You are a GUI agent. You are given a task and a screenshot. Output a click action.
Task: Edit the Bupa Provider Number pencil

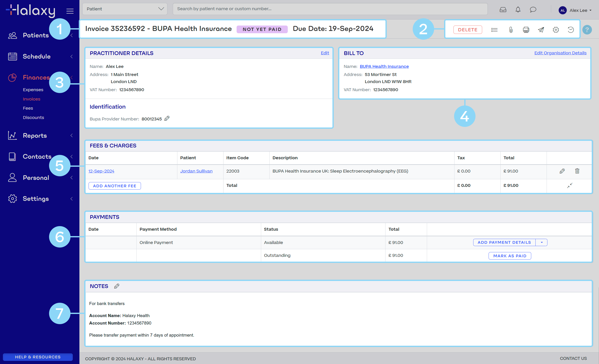tap(167, 119)
